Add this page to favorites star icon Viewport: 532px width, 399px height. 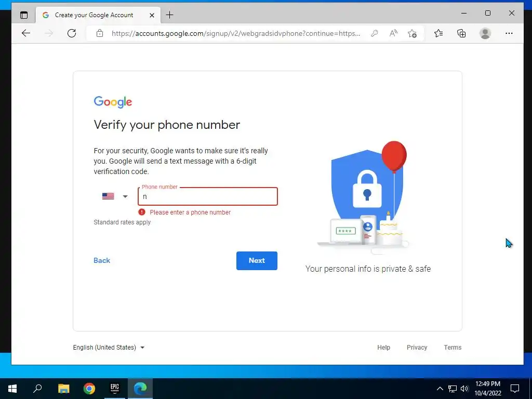coord(412,33)
